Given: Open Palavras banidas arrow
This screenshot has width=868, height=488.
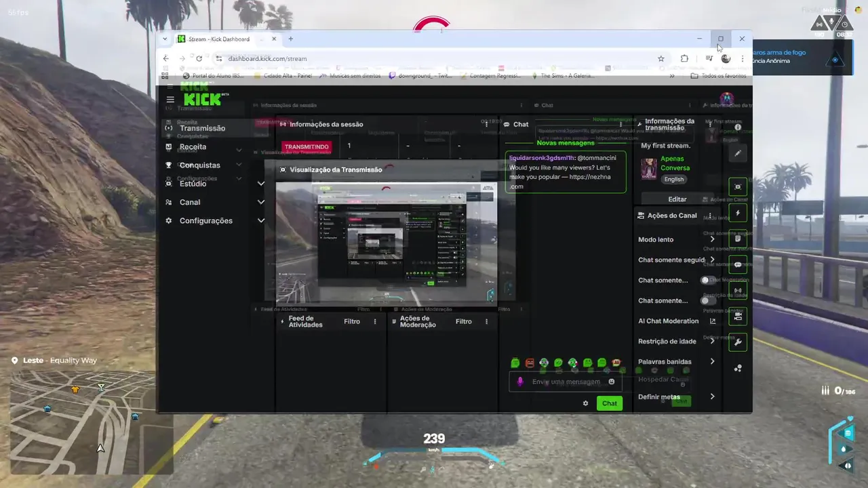Looking at the screenshot, I should tap(712, 361).
